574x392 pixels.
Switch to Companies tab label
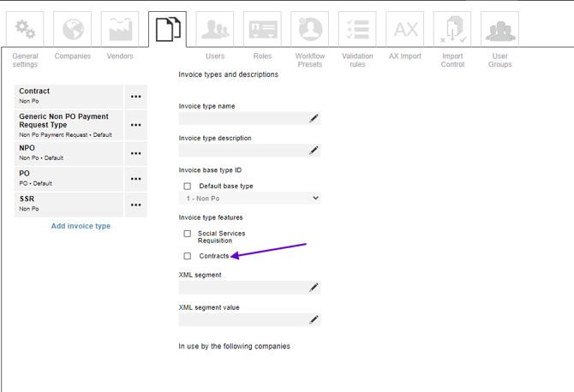pos(73,56)
